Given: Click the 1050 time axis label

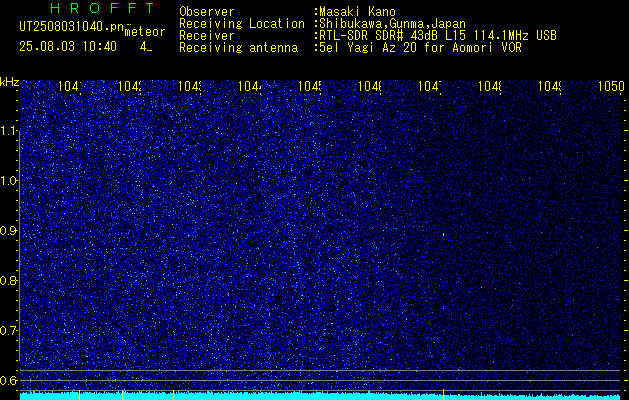Looking at the screenshot, I should point(611,86).
